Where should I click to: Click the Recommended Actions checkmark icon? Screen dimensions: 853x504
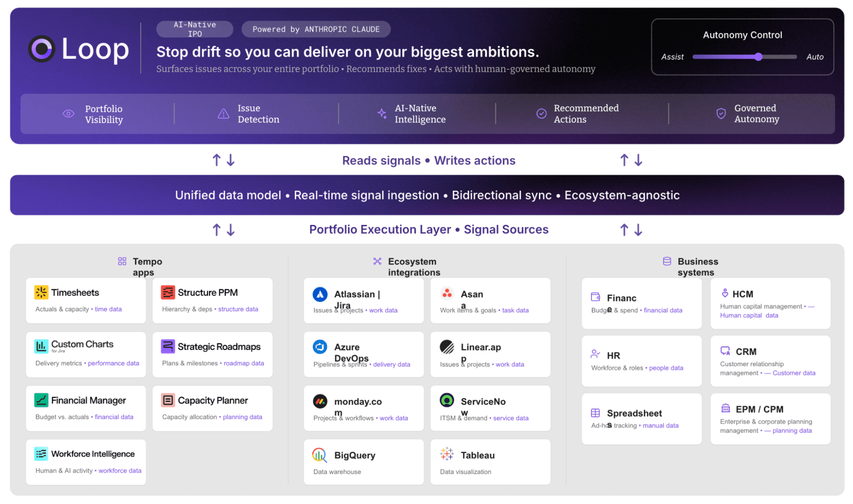point(541,114)
